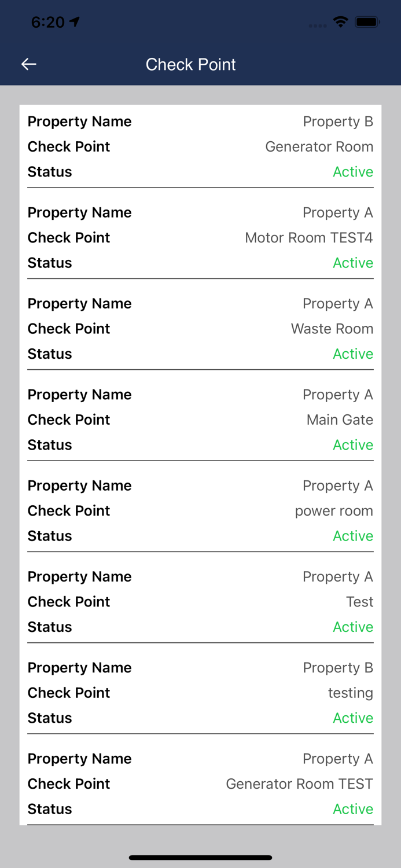Select the Motor Room TEST4 entry
This screenshot has height=868, width=401.
click(x=308, y=237)
